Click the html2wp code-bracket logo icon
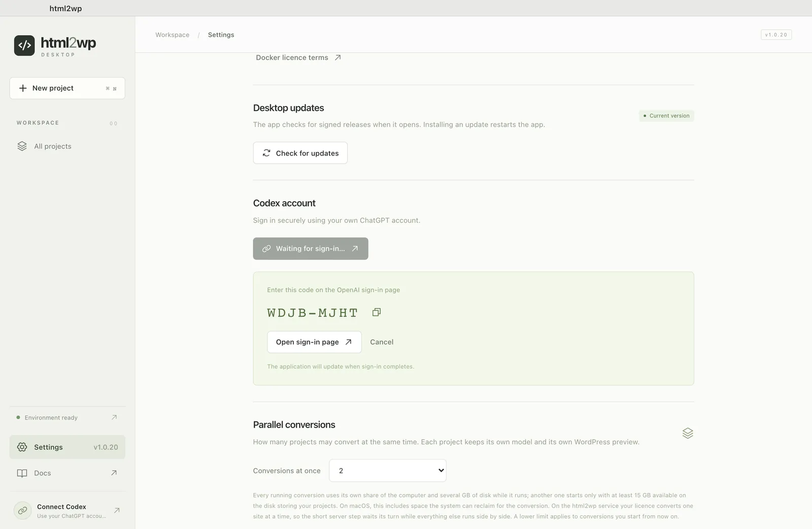Viewport: 812px width, 529px height. tap(24, 45)
